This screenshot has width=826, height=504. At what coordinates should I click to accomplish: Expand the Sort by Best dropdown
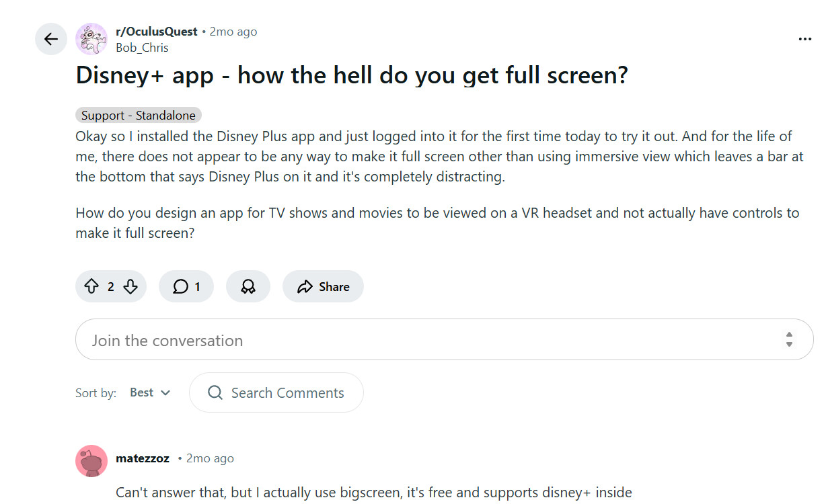point(150,392)
